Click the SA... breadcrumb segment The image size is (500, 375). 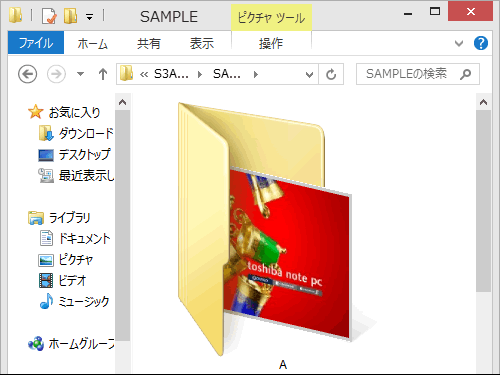[x=227, y=74]
